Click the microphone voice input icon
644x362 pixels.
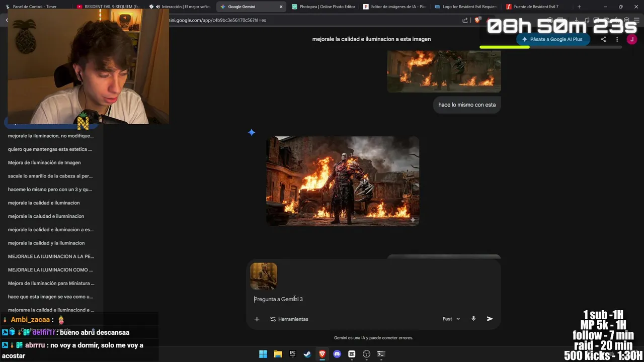[473, 319]
